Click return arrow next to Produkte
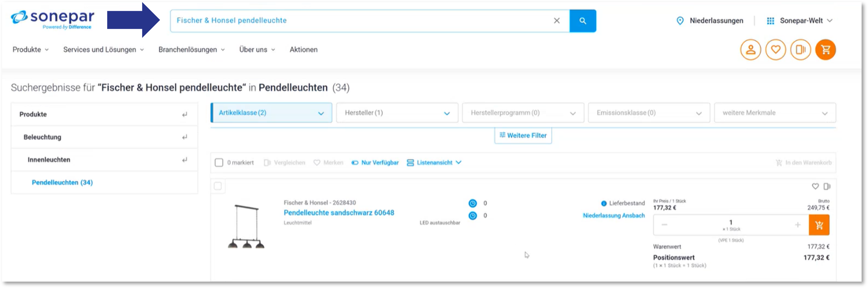 click(185, 114)
